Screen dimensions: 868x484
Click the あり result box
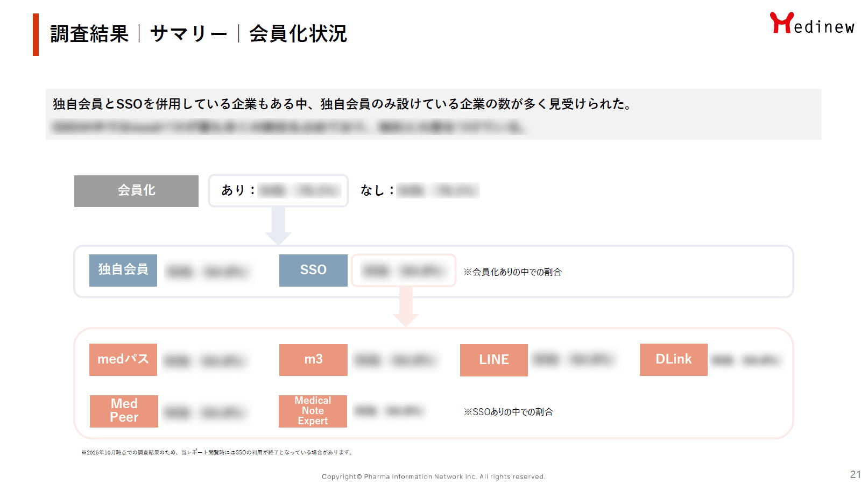[x=278, y=190]
